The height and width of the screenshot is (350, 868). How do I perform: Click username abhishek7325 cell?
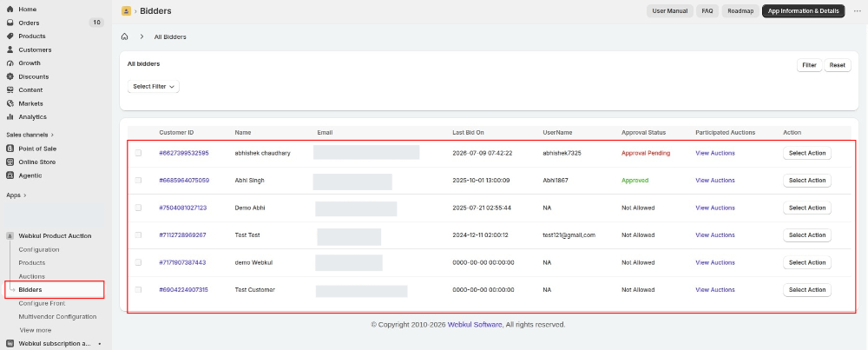(x=562, y=153)
